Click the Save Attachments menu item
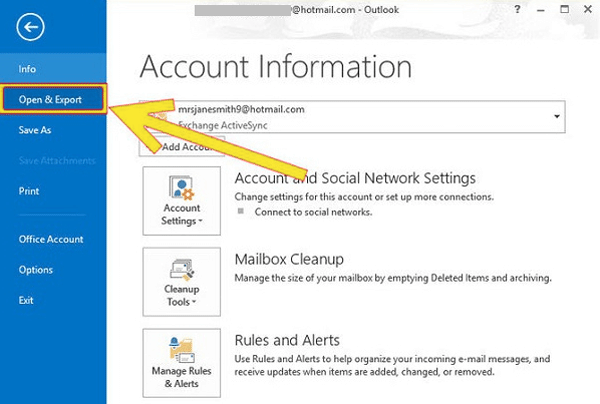Viewport: 600px width, 404px height. (x=57, y=161)
